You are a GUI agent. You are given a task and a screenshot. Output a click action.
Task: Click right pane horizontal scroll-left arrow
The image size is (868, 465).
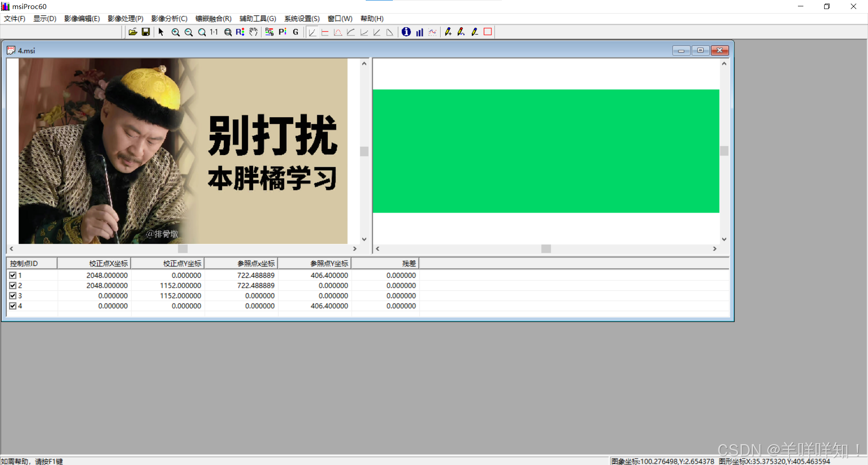click(377, 249)
